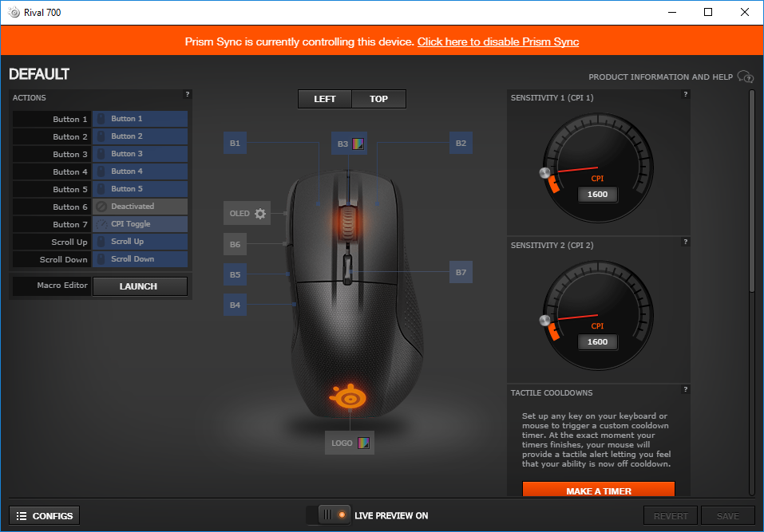Open the OLED settings gear
764x532 pixels.
[x=261, y=214]
